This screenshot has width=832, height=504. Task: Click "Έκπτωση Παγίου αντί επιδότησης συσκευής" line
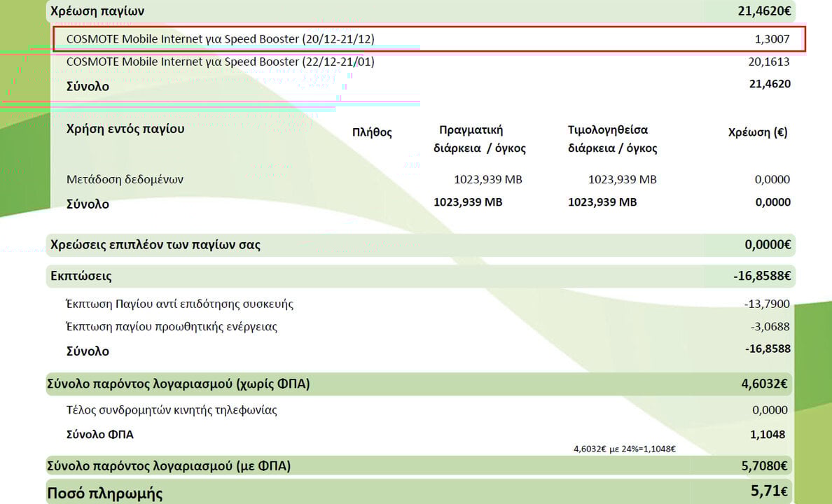coord(179,304)
